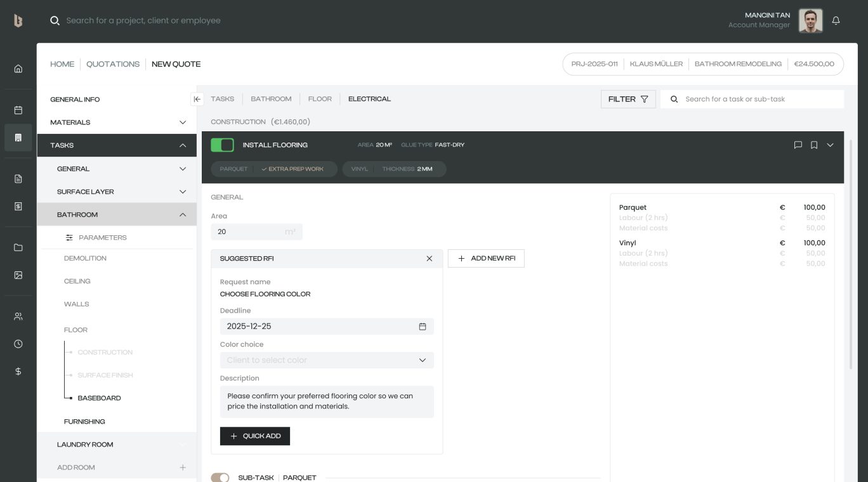Collapse the Install Flooring task chevron
This screenshot has height=482, width=868.
(x=830, y=145)
